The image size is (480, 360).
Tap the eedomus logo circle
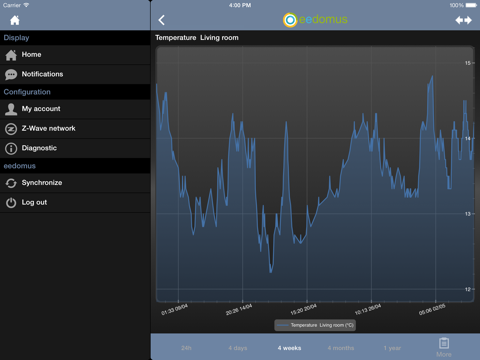(290, 20)
